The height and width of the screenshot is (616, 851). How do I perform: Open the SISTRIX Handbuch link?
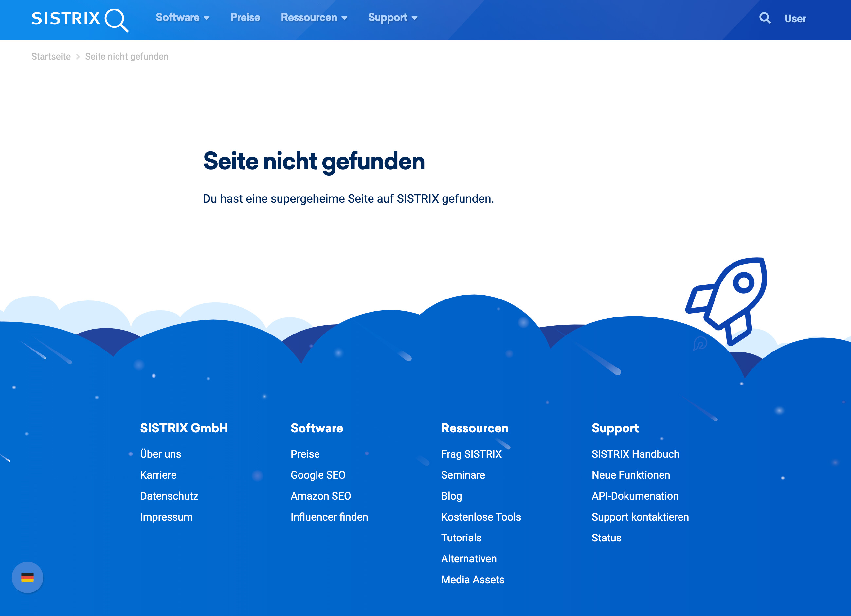635,454
